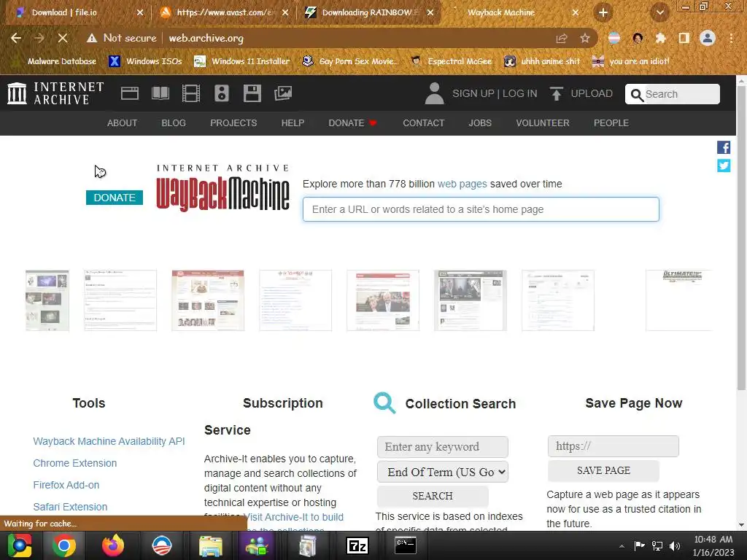747x560 pixels.
Task: Open Chrome Extension link
Action: pos(75,463)
